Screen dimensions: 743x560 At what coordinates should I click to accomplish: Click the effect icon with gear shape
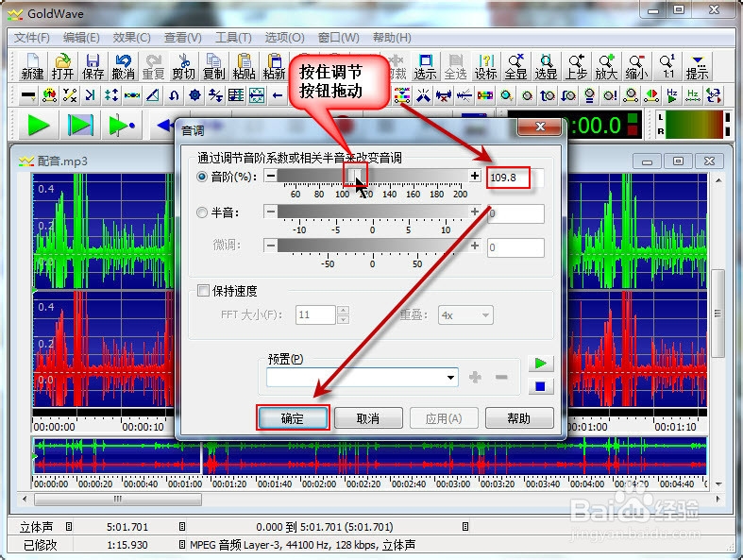point(194,95)
